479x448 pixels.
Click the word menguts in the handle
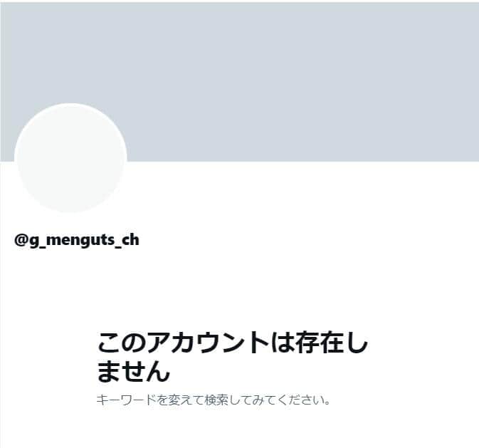click(x=80, y=240)
